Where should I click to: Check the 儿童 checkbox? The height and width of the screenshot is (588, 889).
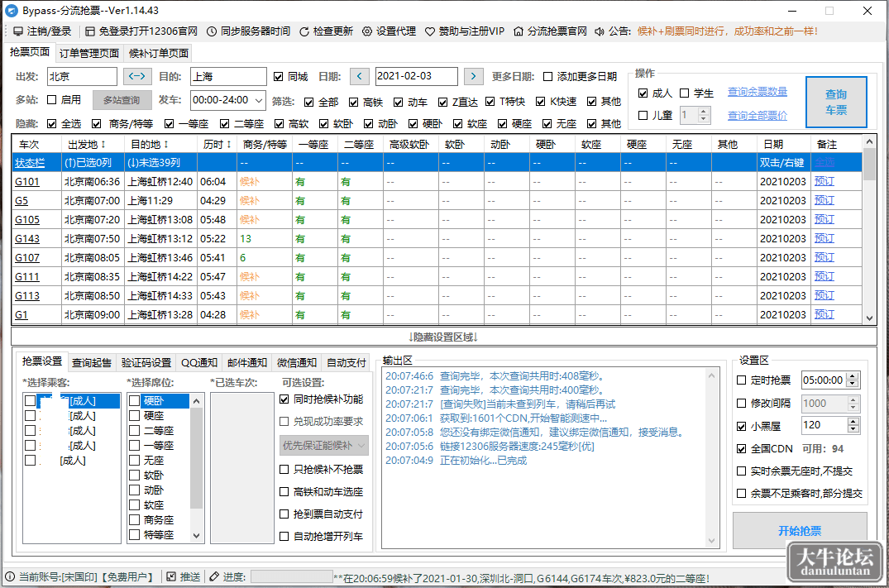(x=643, y=115)
